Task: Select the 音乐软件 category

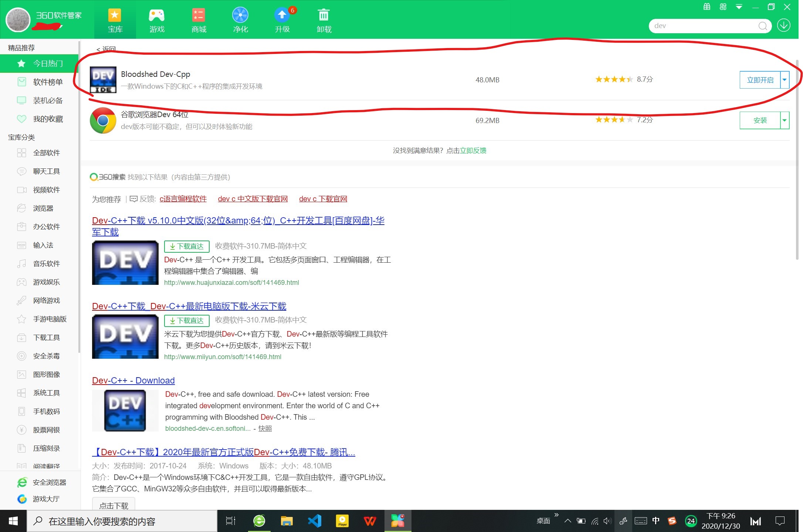Action: point(39,264)
